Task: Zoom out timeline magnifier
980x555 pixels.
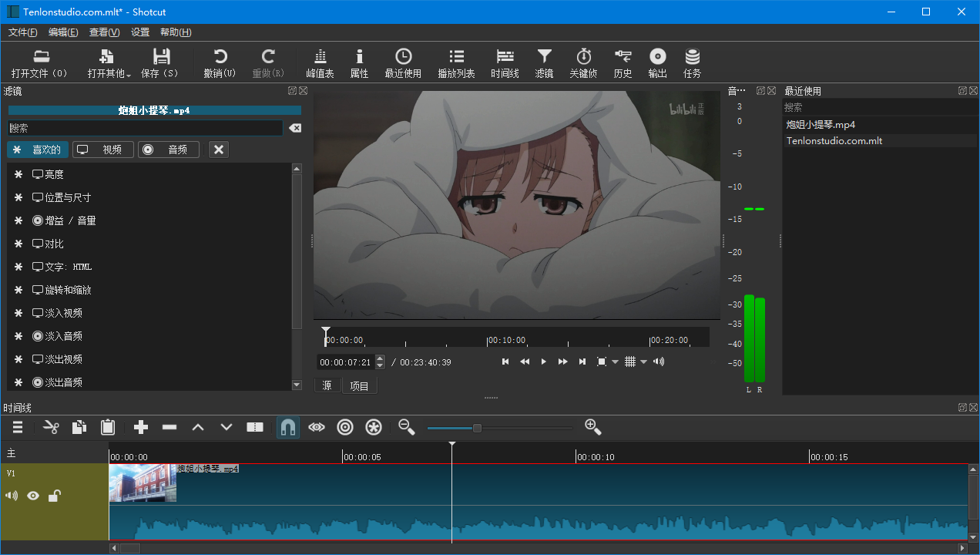Action: [x=407, y=427]
